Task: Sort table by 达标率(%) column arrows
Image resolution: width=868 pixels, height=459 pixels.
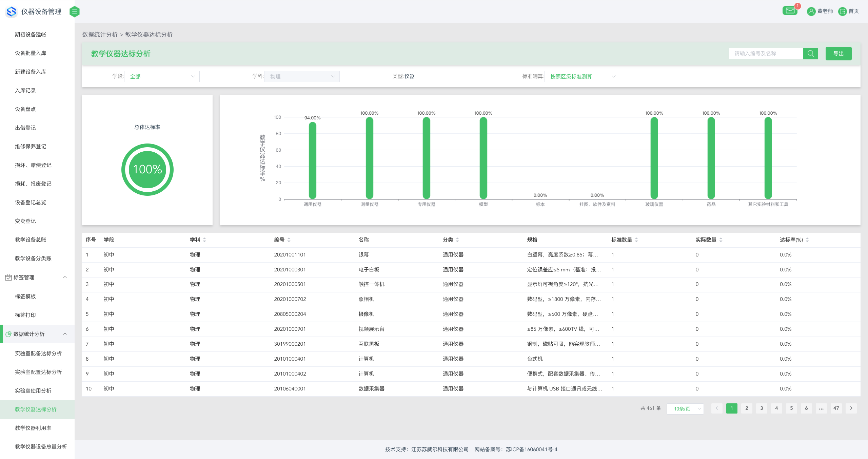Action: pos(807,240)
